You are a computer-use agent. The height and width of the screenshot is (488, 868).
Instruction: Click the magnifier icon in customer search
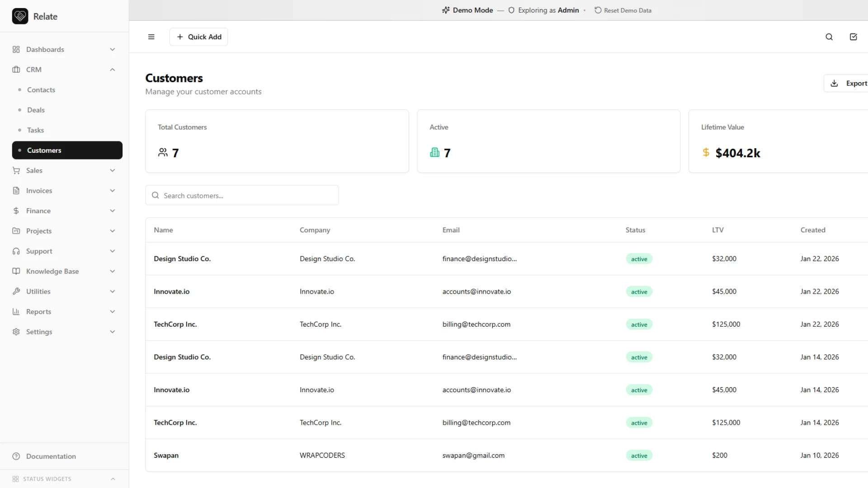[x=156, y=195]
